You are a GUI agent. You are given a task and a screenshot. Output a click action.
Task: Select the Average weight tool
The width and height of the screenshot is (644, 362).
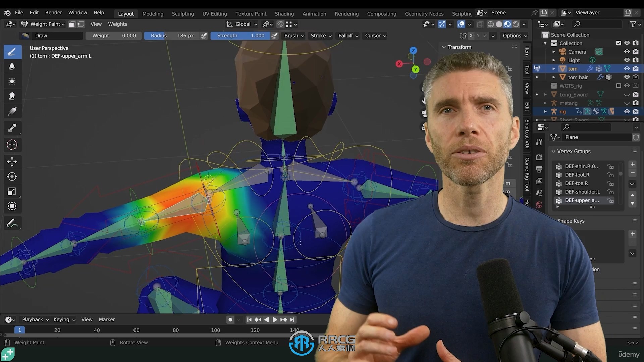coord(12,81)
